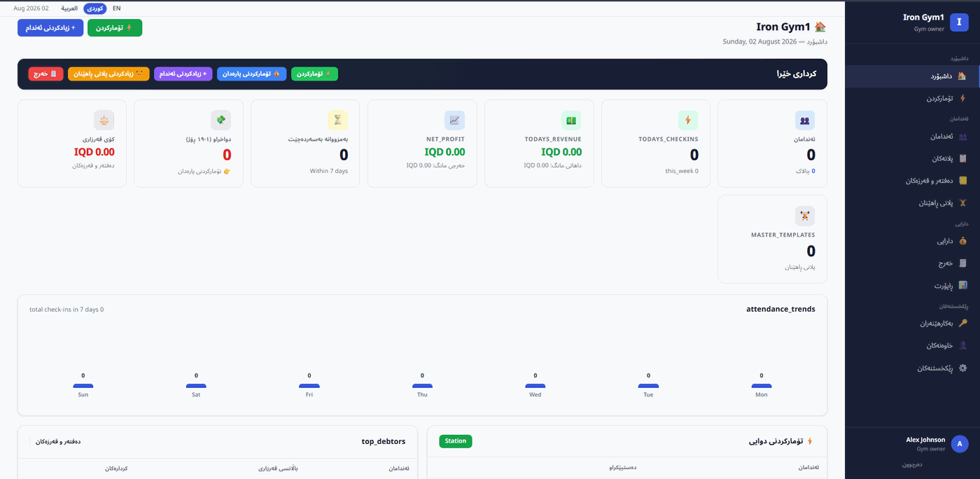Click the "Within 7 days" text

[x=329, y=171]
